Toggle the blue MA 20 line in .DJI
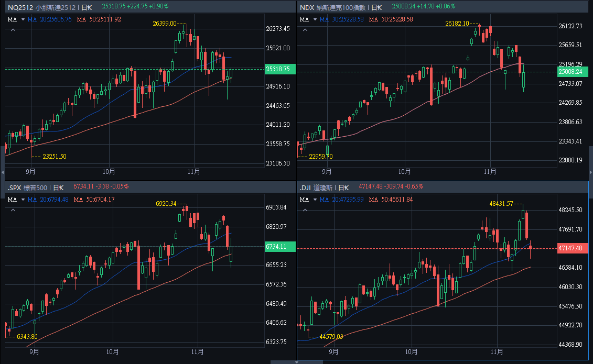Screen dimensions: 593x364 pyautogui.click(x=341, y=200)
